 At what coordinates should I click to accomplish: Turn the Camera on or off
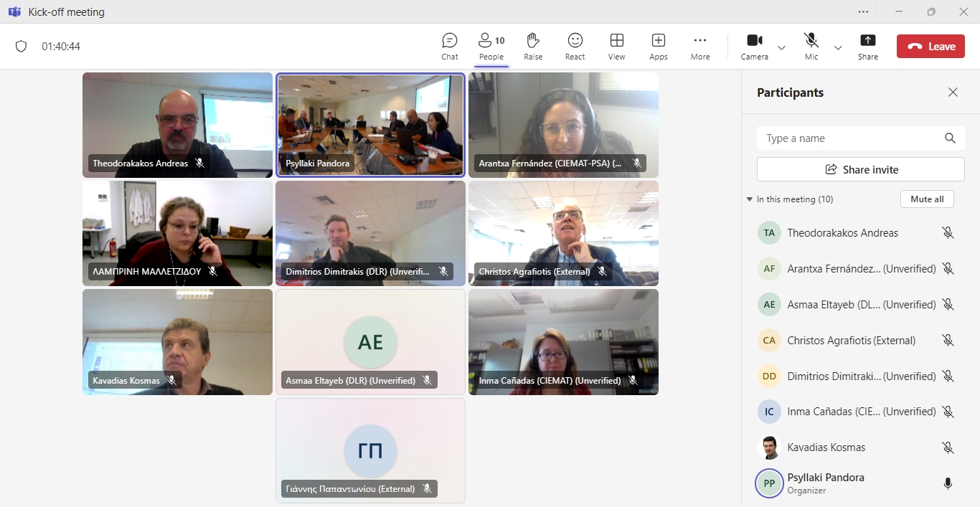[755, 47]
